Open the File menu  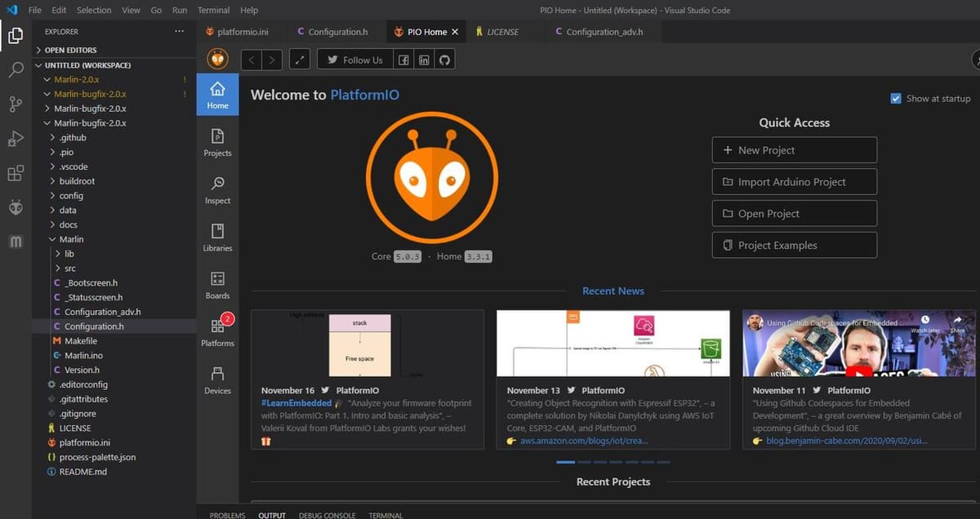(x=35, y=10)
